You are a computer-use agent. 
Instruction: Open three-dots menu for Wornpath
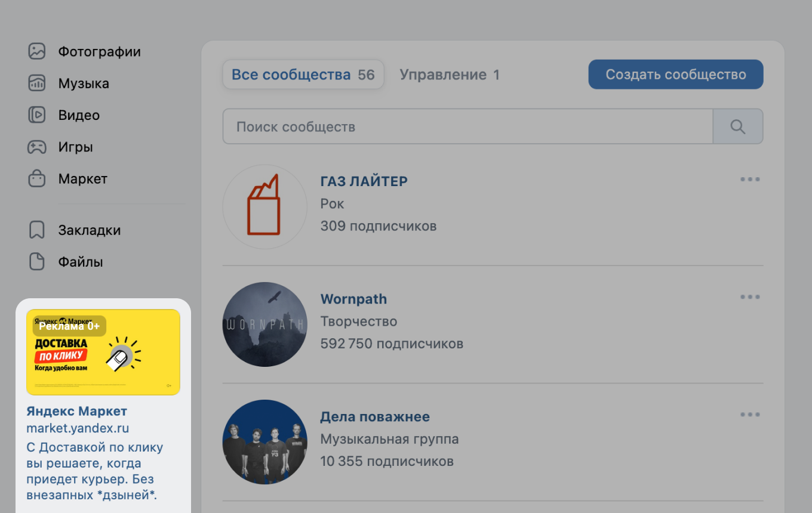(x=750, y=297)
